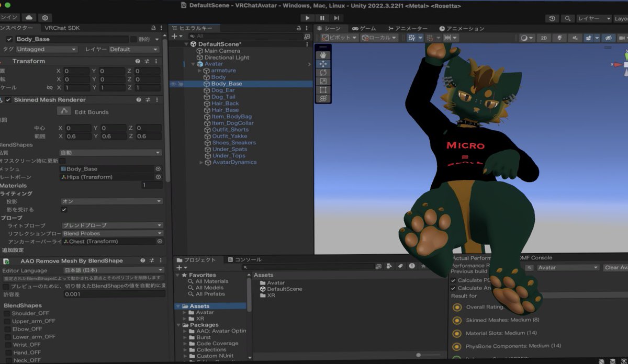Viewport: 628px width, 364px height.
Task: Open the Transform component help icon
Action: (x=138, y=61)
